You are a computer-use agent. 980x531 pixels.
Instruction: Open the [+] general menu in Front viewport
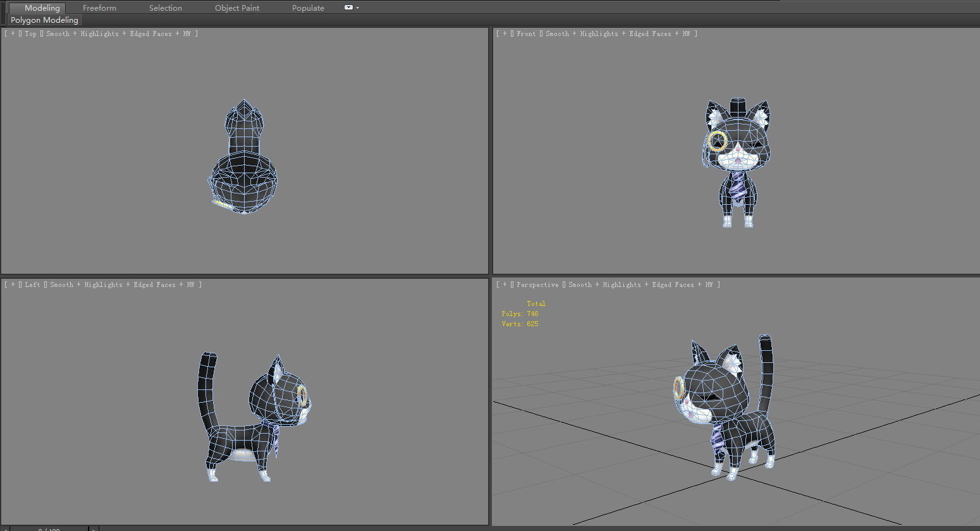[505, 34]
